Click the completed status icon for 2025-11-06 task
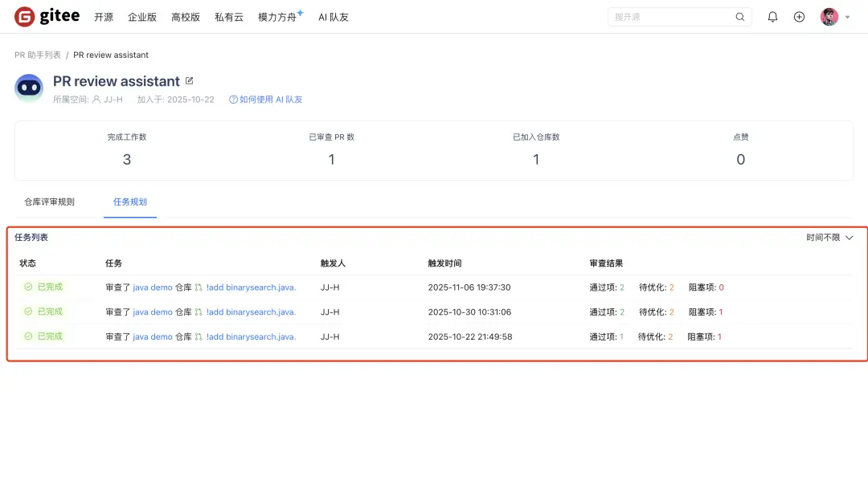 coord(28,287)
